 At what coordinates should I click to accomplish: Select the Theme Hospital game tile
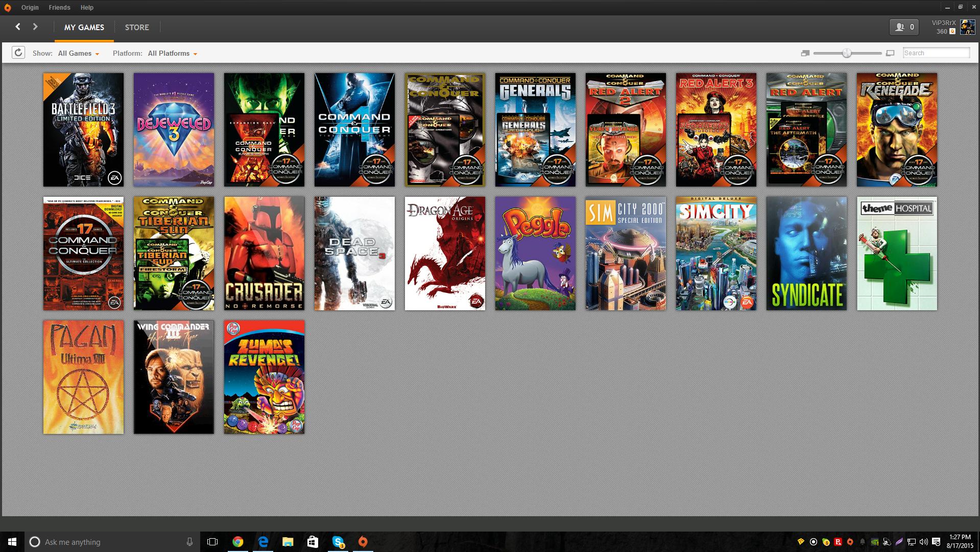(x=897, y=254)
